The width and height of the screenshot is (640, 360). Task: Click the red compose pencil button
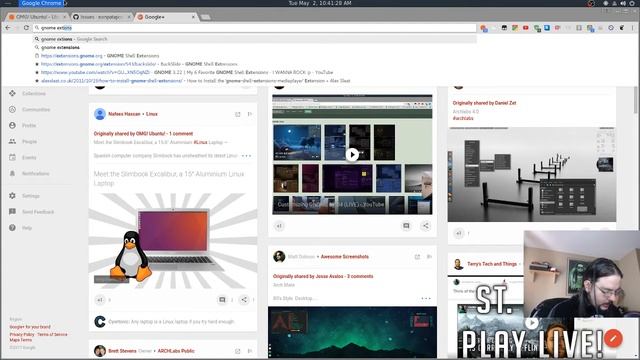613,338
